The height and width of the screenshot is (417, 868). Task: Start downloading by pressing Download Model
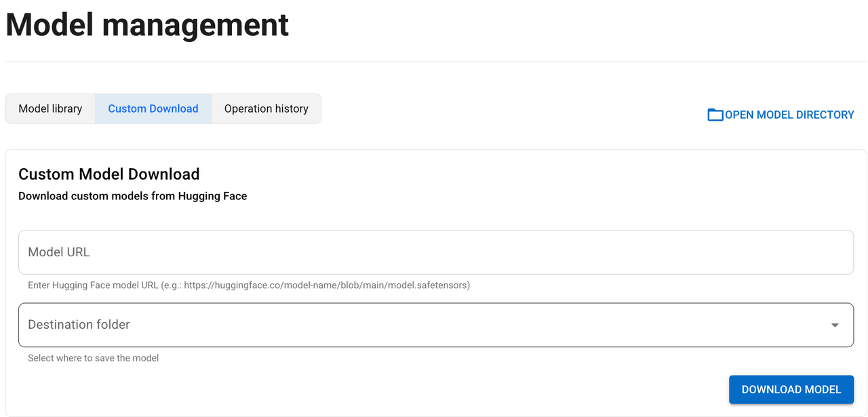[791, 389]
